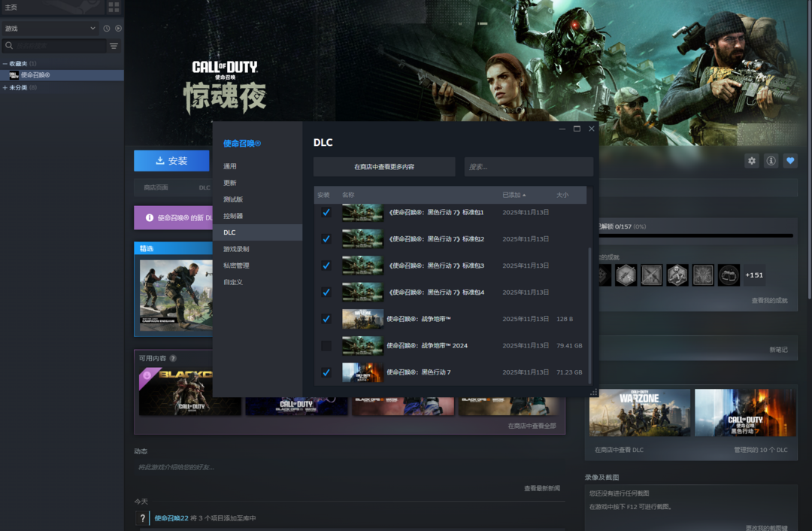Click the blue 安装 install button
812x531 pixels.
(171, 161)
